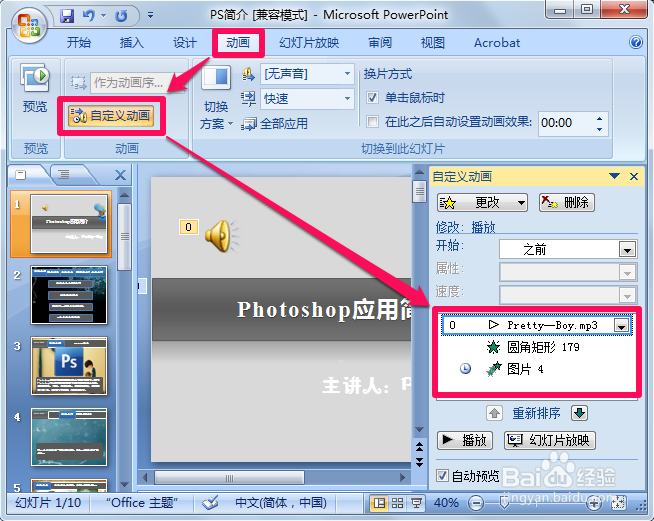Viewport: 654px width, 521px height.
Task: Remove the selected animation with Delete (删除)
Action: [x=566, y=203]
